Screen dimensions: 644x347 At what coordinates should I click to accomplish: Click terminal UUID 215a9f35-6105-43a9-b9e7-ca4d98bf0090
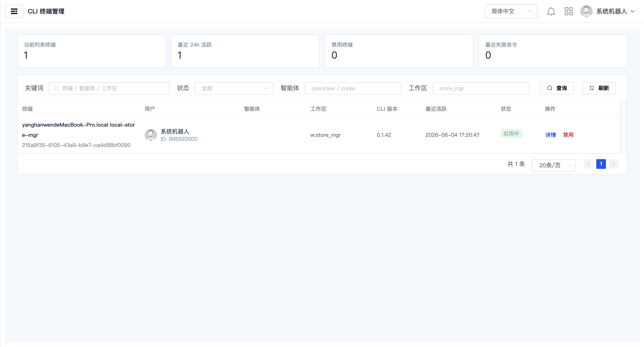click(76, 145)
